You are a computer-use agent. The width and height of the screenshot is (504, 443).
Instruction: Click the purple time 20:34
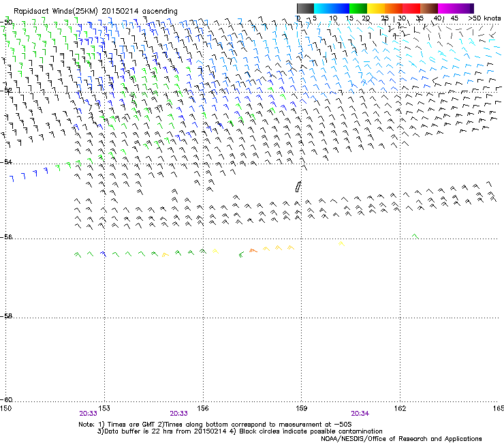click(x=360, y=414)
